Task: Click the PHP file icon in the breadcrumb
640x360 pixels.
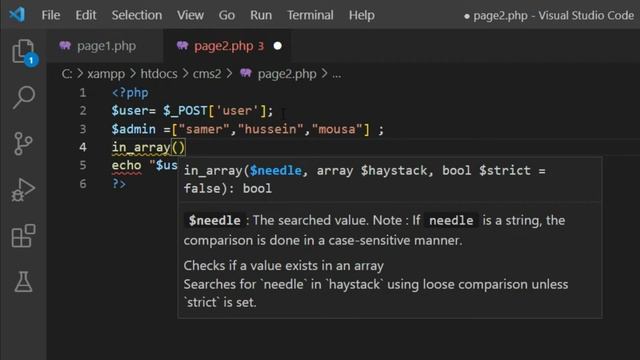Action: [246, 73]
